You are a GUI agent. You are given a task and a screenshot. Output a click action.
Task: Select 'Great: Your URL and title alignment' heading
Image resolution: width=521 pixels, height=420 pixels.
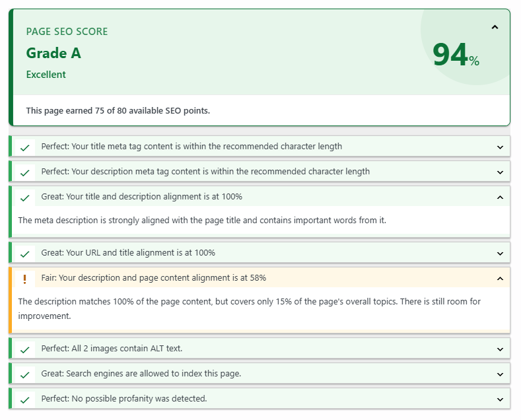pyautogui.click(x=128, y=252)
